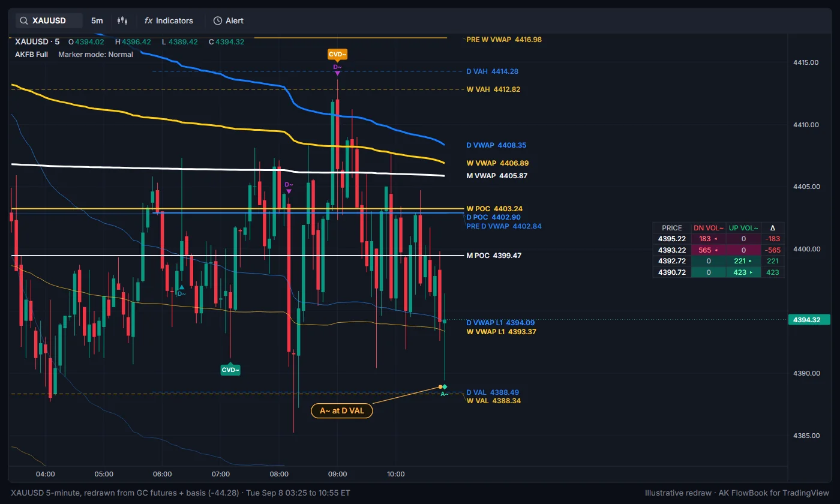Open the candlestick chart type icon

tap(123, 20)
